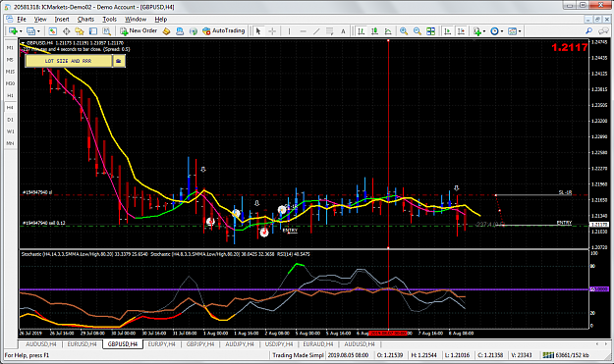Open the Indicators list icon
614x364 pixels.
coord(476,30)
